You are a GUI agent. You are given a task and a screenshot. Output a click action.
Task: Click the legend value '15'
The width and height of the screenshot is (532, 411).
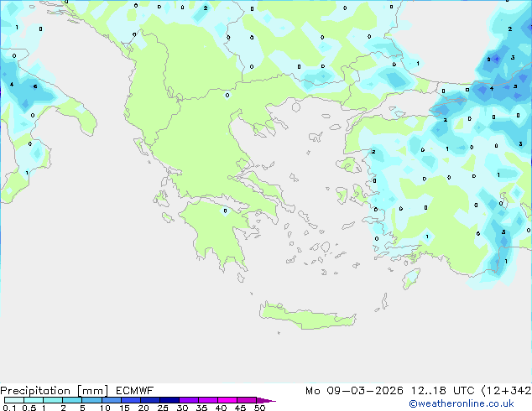pyautogui.click(x=124, y=408)
